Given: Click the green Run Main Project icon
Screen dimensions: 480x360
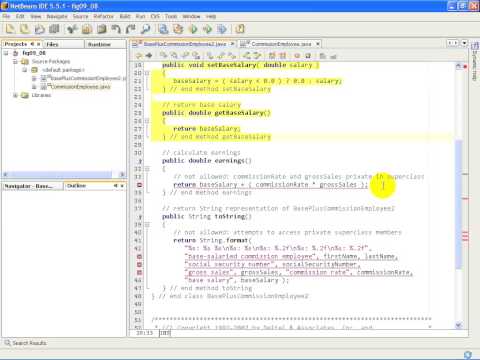Looking at the screenshot, I should 193,29.
